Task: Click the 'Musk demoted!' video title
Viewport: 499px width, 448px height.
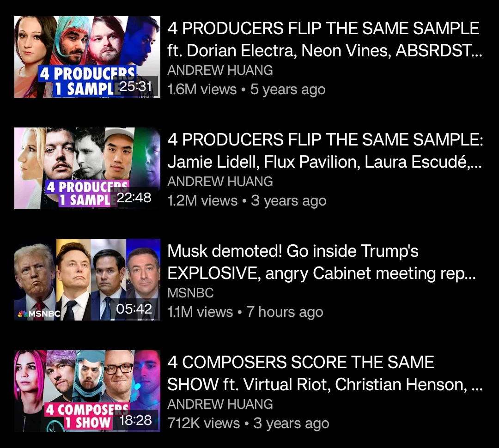Action: (322, 262)
